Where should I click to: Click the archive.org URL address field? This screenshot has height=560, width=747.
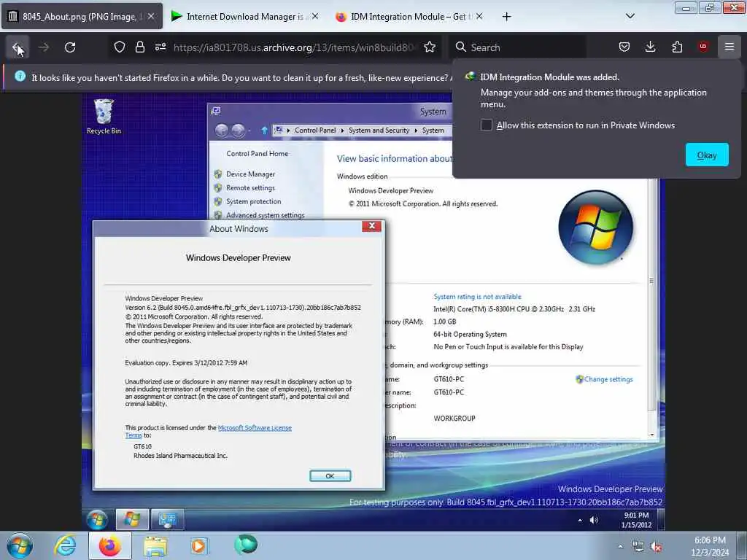click(x=295, y=47)
